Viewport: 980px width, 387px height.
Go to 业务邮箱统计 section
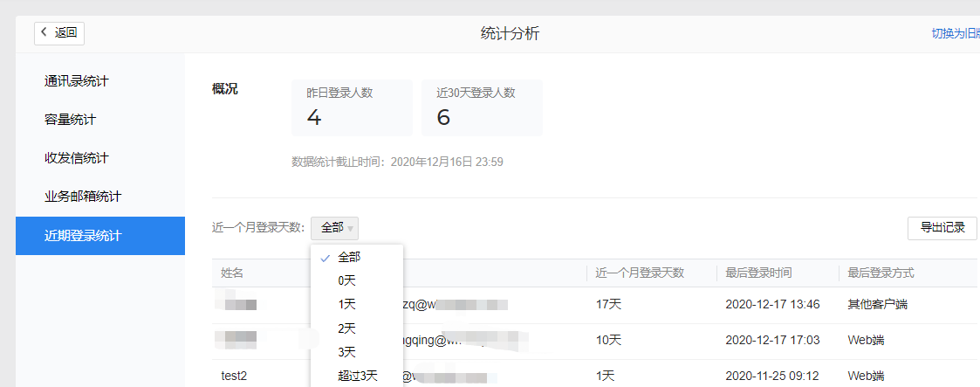(83, 197)
